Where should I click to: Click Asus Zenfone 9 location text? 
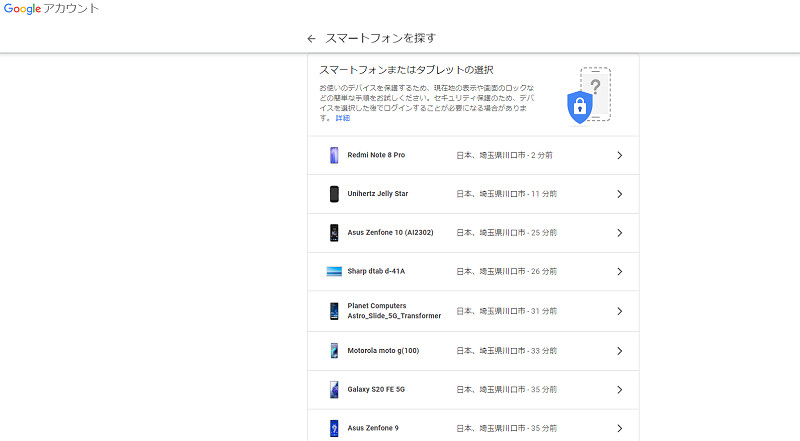pyautogui.click(x=506, y=428)
